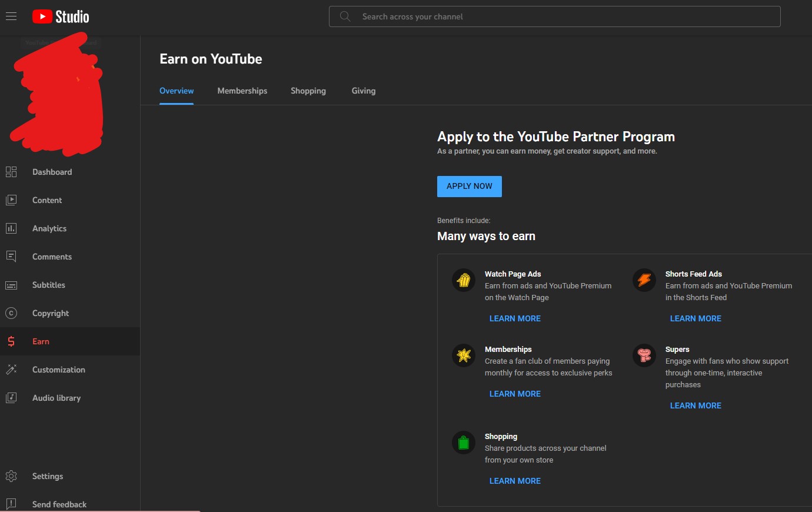Switch to the Giving tab
The height and width of the screenshot is (512, 812).
(364, 91)
